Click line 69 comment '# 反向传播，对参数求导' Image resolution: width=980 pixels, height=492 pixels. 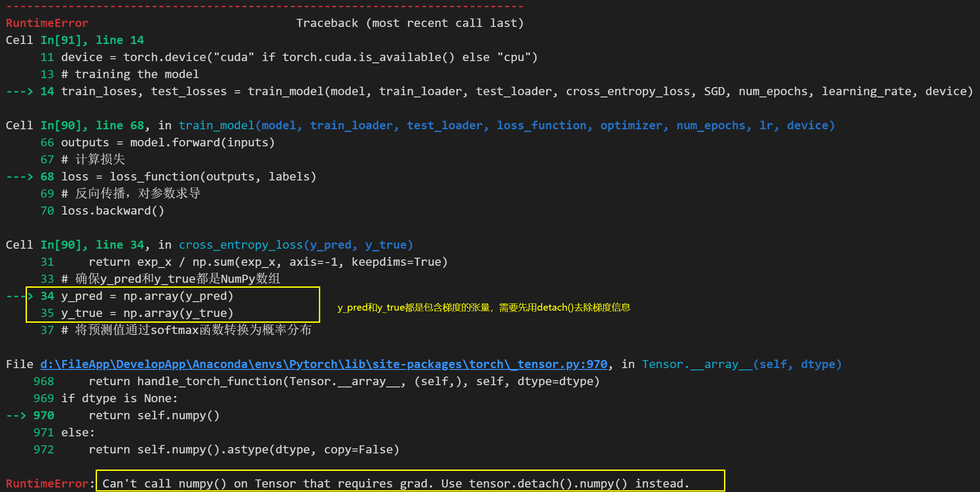[x=131, y=194]
